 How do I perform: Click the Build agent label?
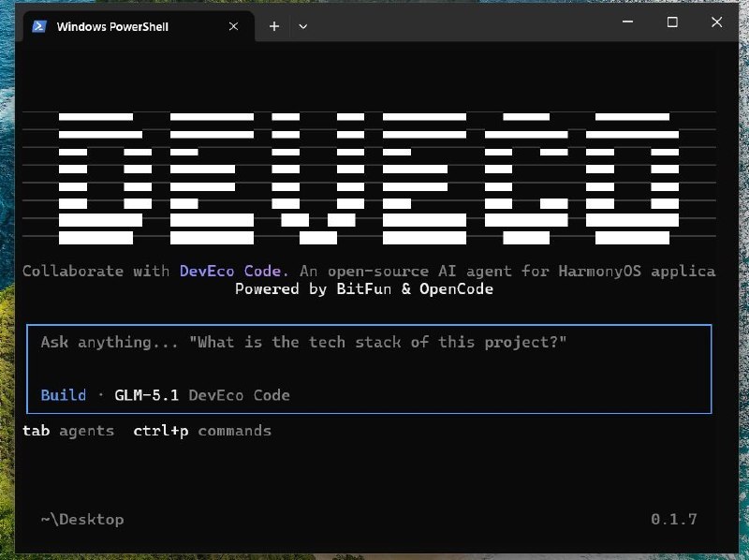64,395
